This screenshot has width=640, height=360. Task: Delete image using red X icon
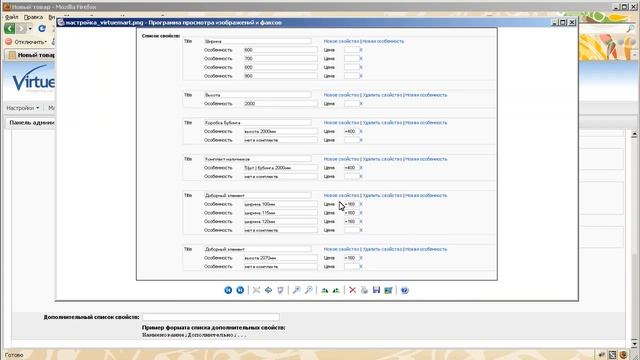coord(352,290)
